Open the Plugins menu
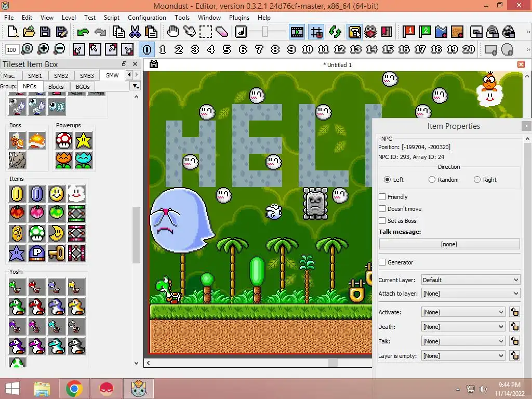 click(x=239, y=17)
